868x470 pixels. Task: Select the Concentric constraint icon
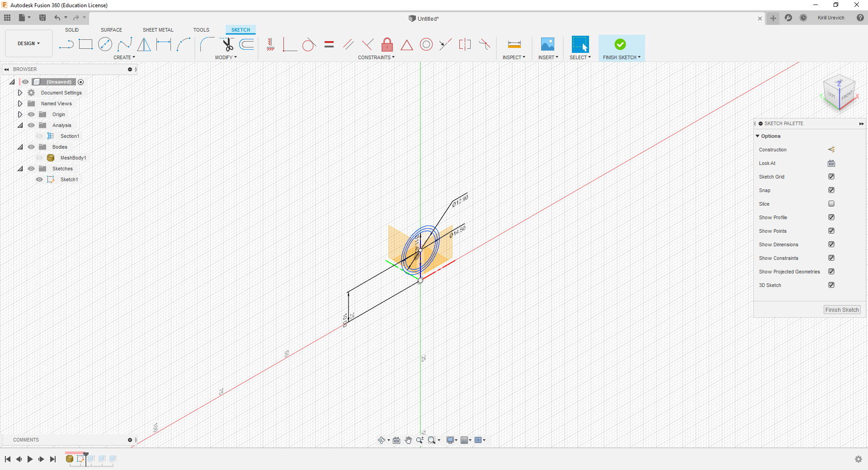pyautogui.click(x=426, y=44)
